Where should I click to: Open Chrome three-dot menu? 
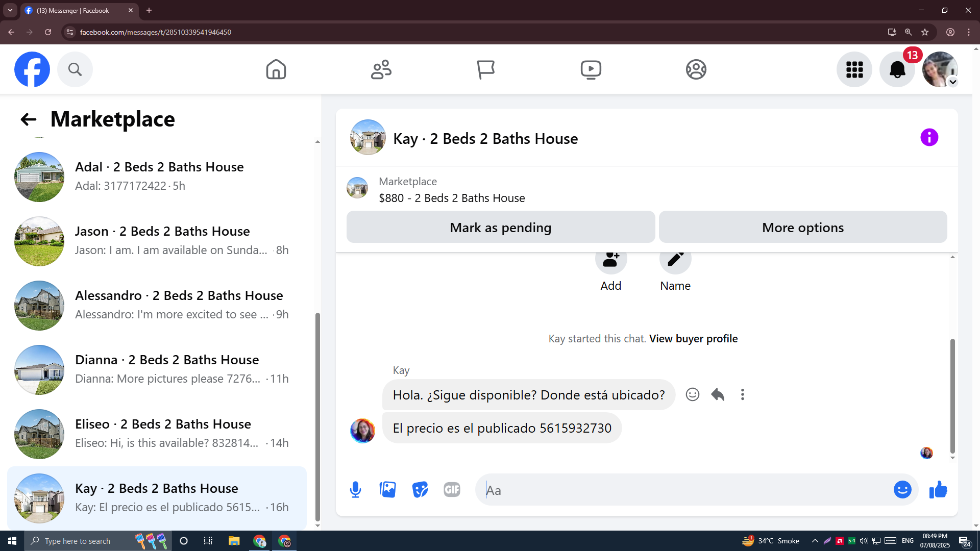point(969,32)
